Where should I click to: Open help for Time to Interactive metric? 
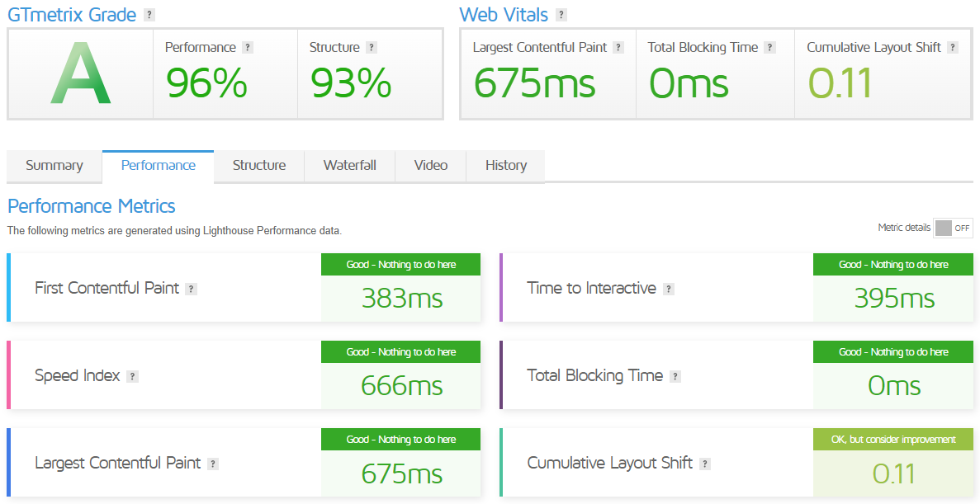tap(668, 290)
